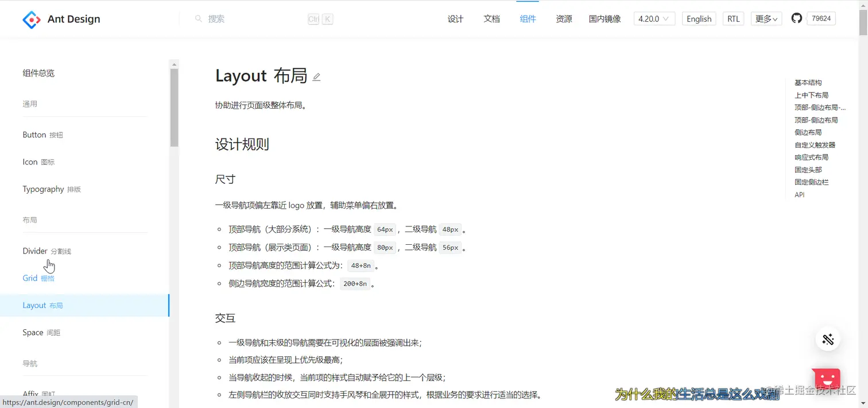Click the Ant Design logo icon

click(x=32, y=20)
